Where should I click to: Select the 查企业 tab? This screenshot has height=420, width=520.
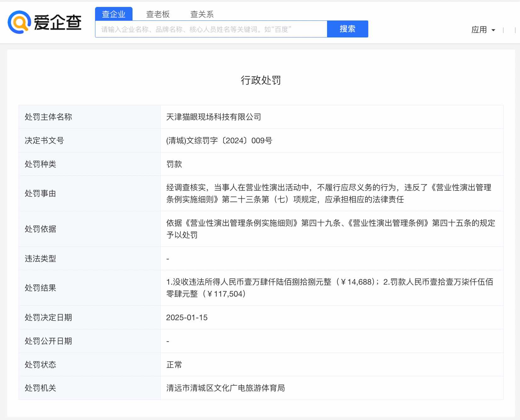(x=114, y=14)
